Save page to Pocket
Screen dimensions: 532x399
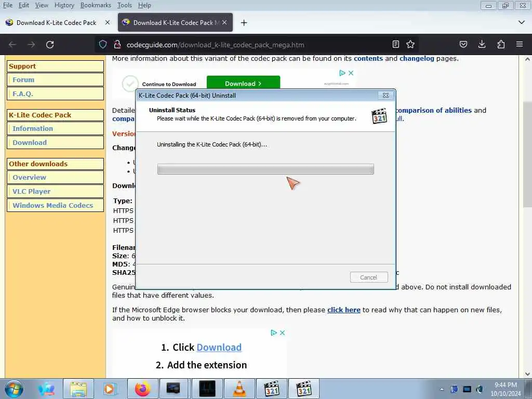pos(463,45)
